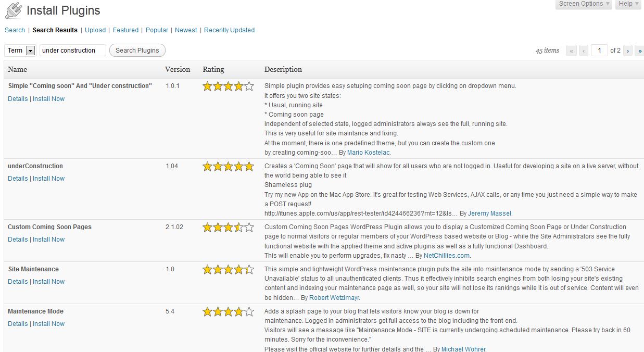
Task: Click the previous page pagination arrow
Action: 584,51
